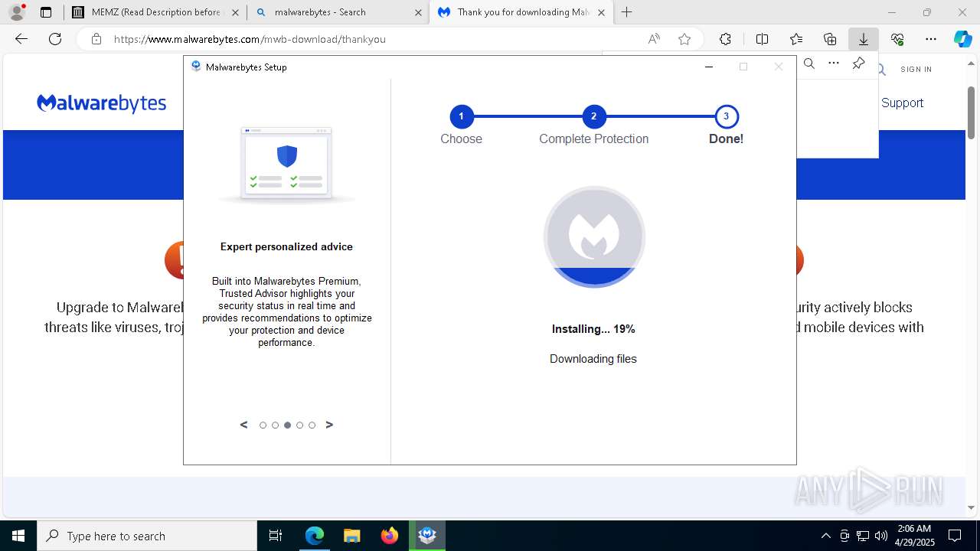The width and height of the screenshot is (980, 551).
Task: Close the malwarebytes - Search tab
Action: 418,12
